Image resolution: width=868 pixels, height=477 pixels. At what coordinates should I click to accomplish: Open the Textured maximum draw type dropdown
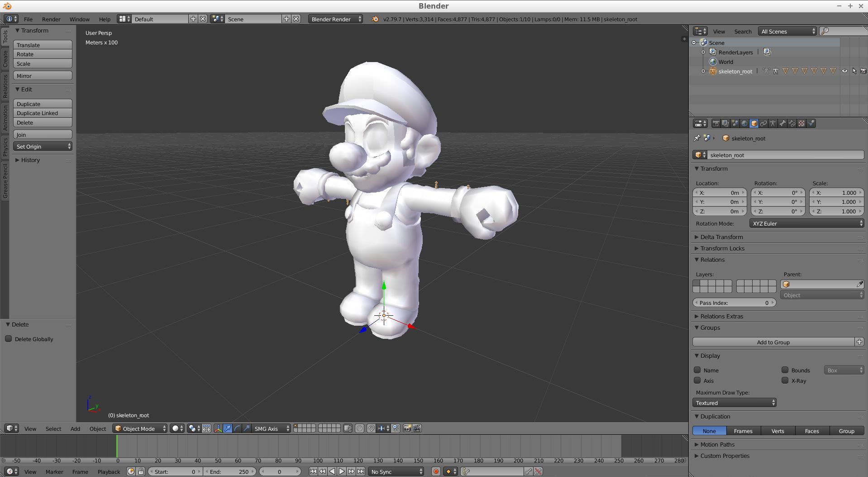point(734,403)
